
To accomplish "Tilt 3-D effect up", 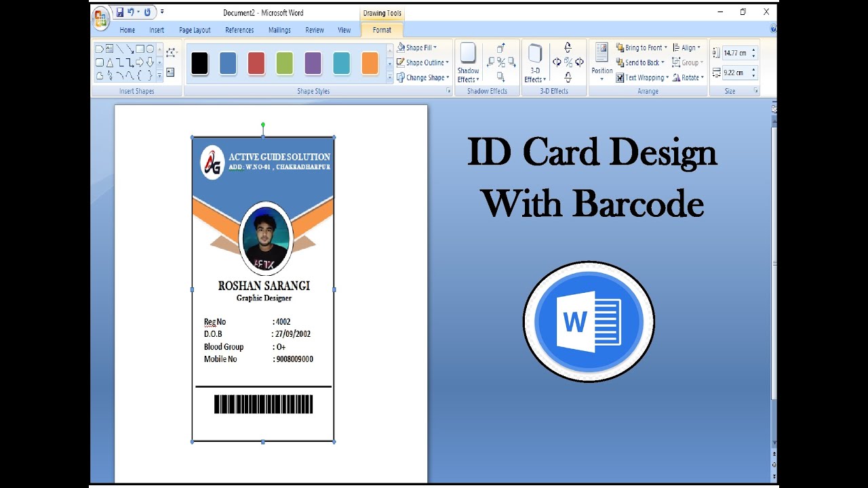I will [x=568, y=47].
